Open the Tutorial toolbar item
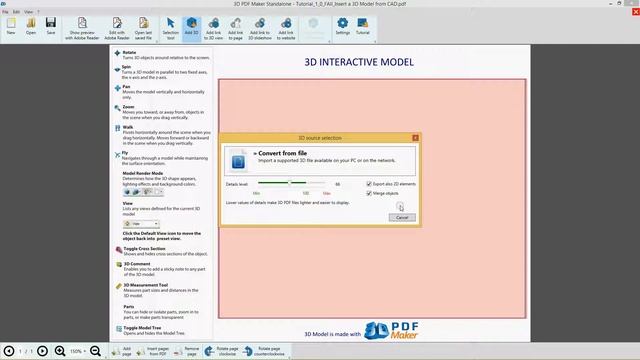 click(362, 27)
